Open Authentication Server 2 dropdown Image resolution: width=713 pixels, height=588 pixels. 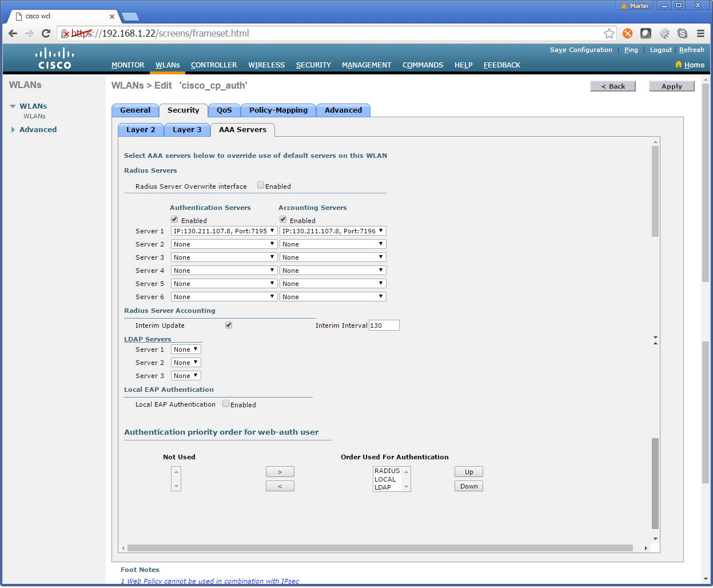(224, 244)
